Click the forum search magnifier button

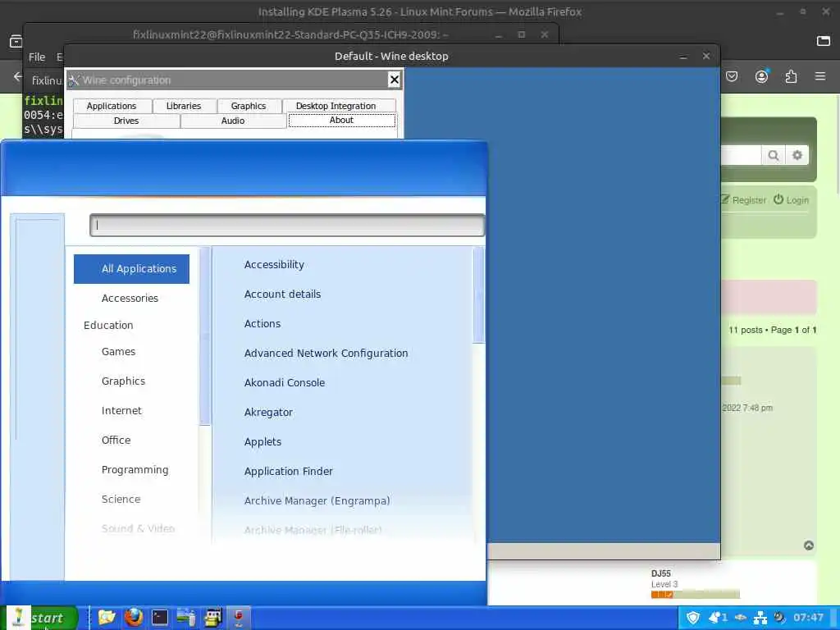[773, 155]
